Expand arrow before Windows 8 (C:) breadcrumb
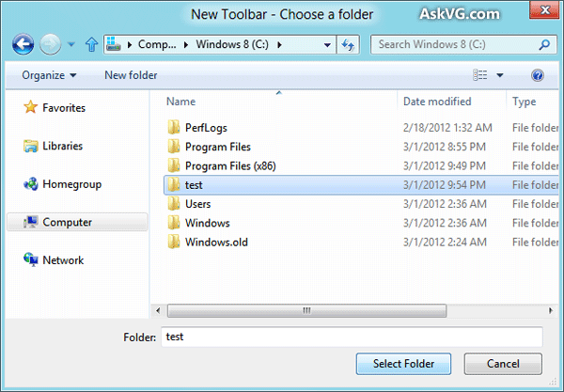This screenshot has width=564, height=392. (186, 45)
